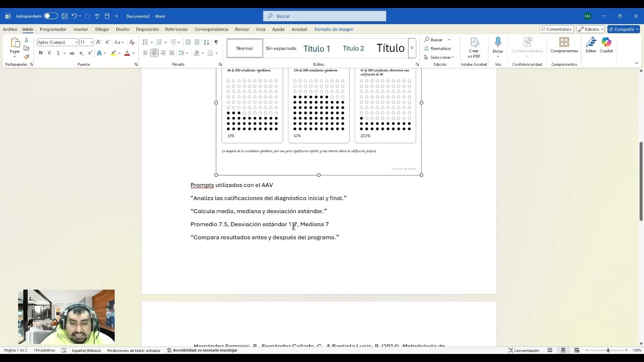Click the Undo arrow
Viewport: 644px width, 362px height.
coord(74,16)
